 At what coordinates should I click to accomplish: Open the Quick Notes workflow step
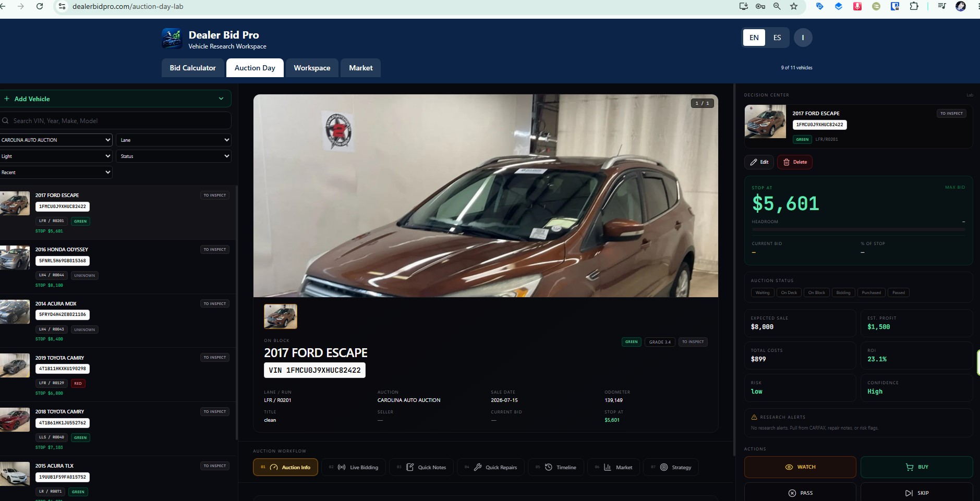point(421,467)
